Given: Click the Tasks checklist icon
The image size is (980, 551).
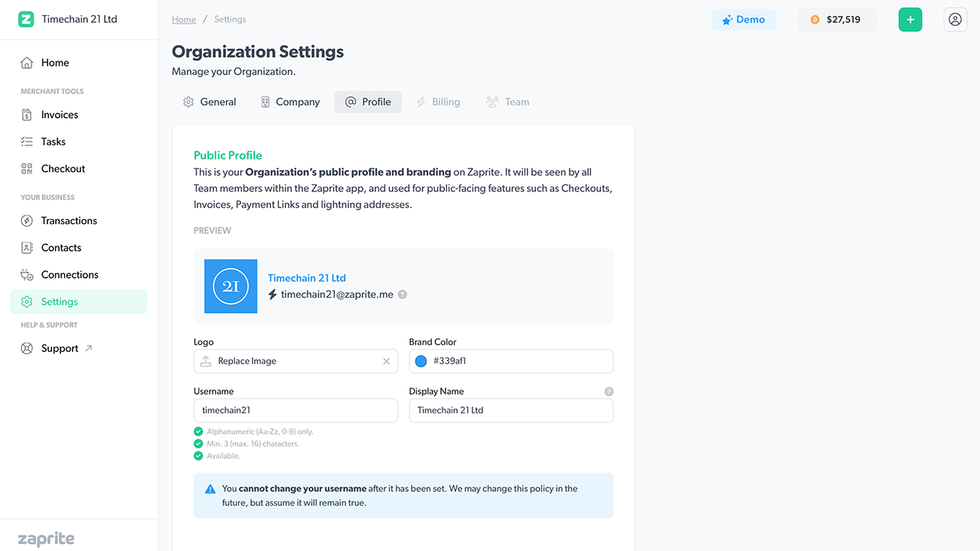Looking at the screenshot, I should (27, 142).
